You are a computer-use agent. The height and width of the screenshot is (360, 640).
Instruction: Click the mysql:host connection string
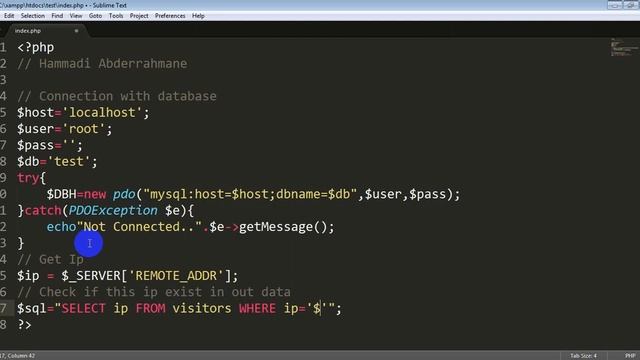point(250,194)
